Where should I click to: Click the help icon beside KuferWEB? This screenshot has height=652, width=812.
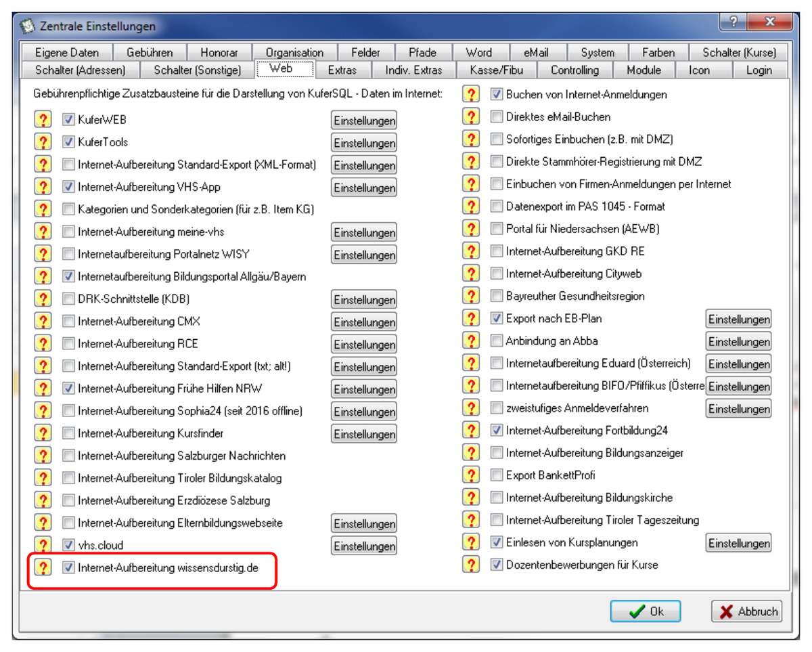(43, 120)
